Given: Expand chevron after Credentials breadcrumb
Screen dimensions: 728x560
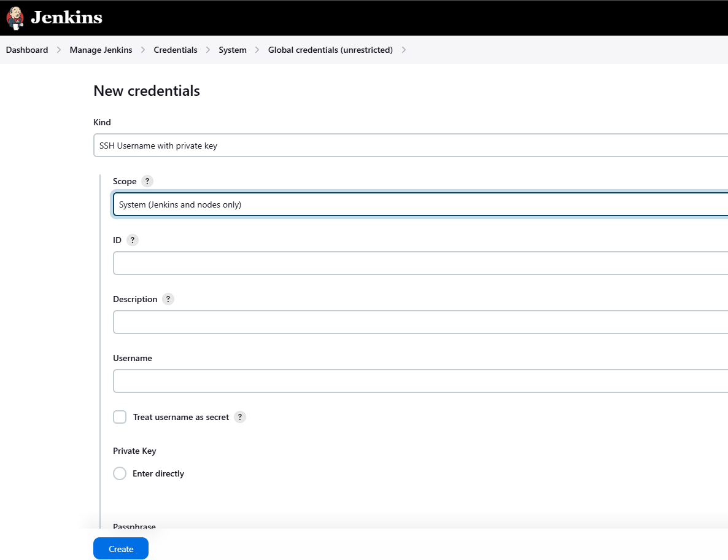Looking at the screenshot, I should (208, 50).
